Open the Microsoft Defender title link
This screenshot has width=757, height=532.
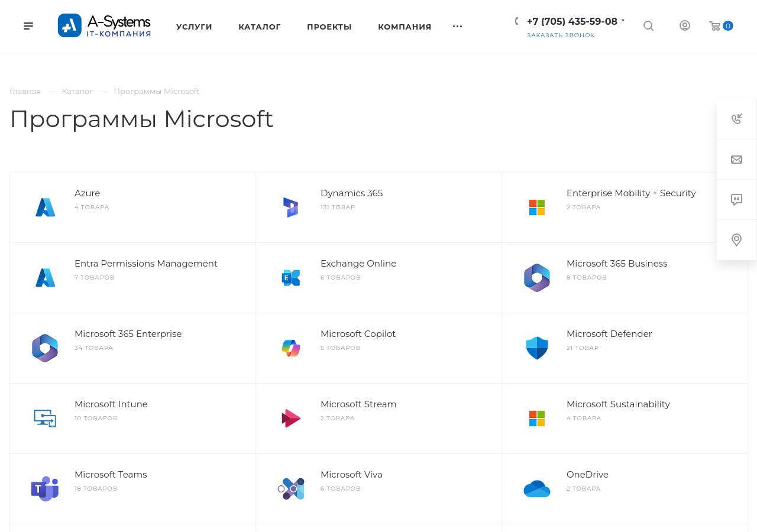click(609, 334)
